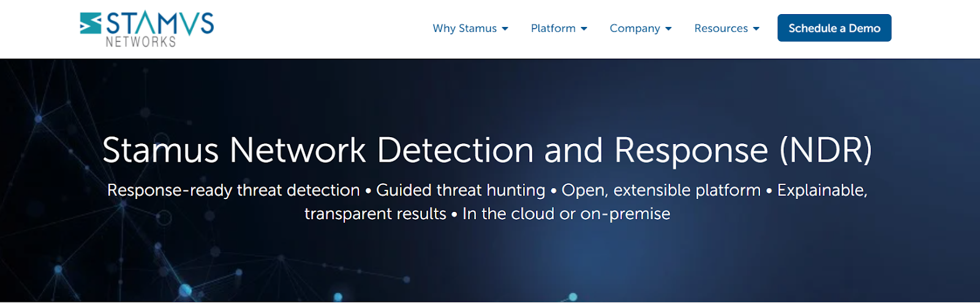The width and height of the screenshot is (980, 308).
Task: Click the "Guided threat hunting" text
Action: pos(461,190)
